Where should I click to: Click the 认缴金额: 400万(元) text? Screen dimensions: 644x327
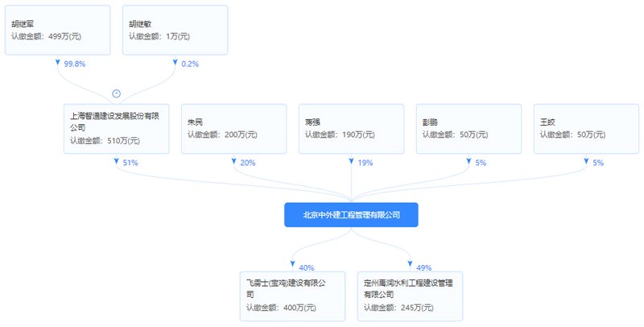(281, 308)
